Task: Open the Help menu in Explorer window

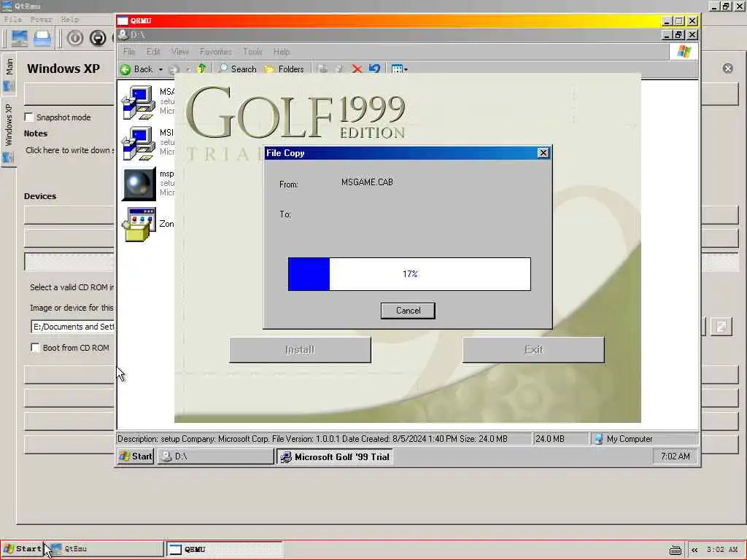Action: 282,52
